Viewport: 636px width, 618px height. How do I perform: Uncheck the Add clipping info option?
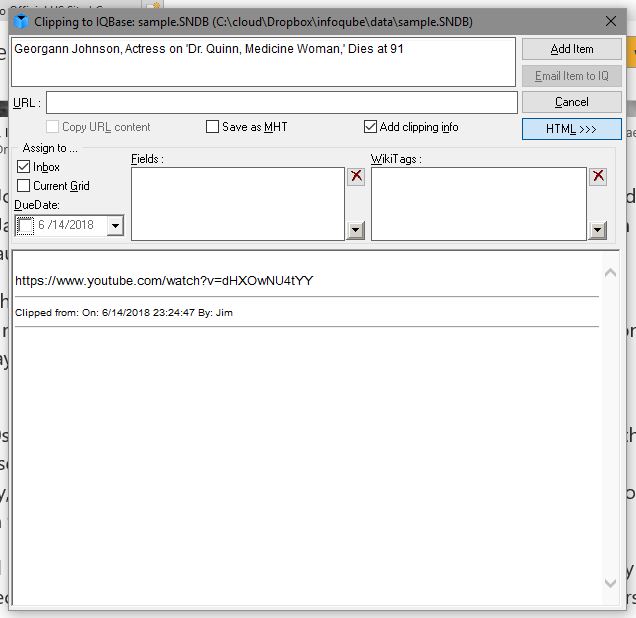371,127
